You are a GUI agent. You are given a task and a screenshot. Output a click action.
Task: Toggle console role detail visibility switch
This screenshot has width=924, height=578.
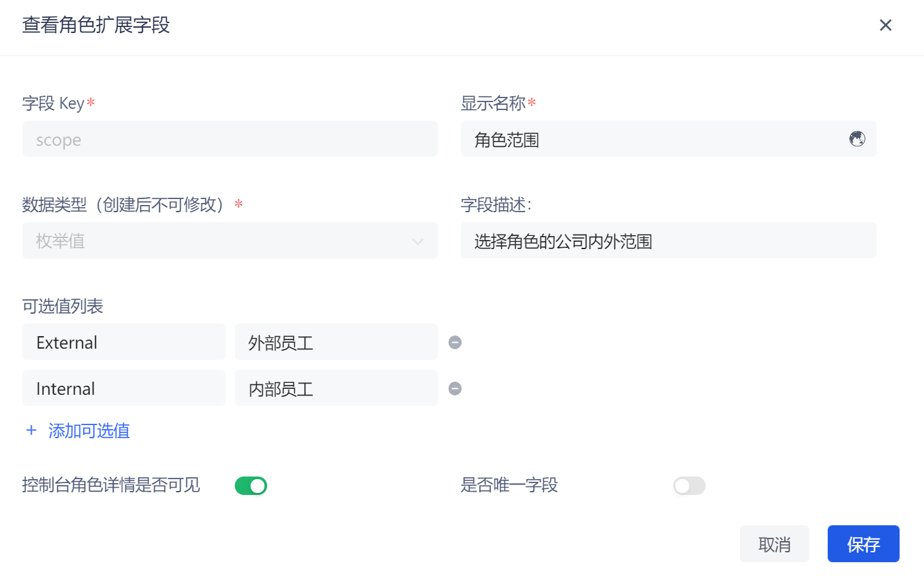(251, 486)
